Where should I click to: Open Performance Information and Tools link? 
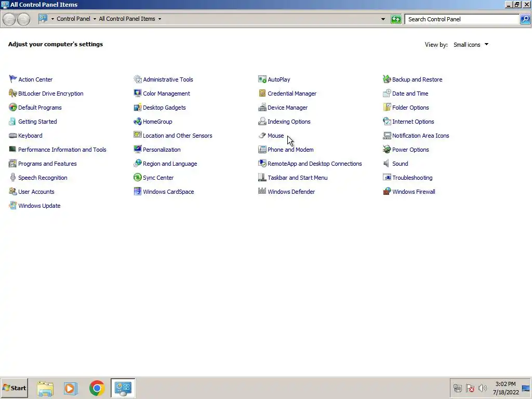point(62,150)
